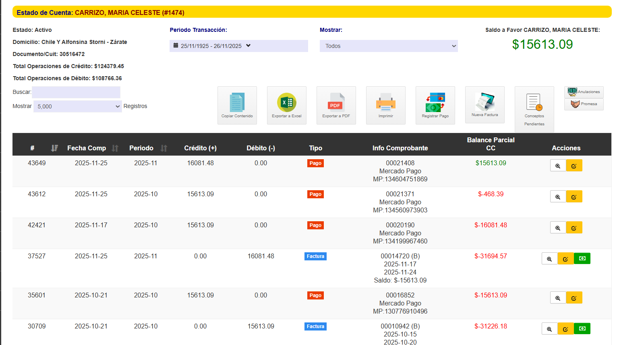Open the Registrar Pago icon
This screenshot has width=644, height=345.
tap(435, 103)
